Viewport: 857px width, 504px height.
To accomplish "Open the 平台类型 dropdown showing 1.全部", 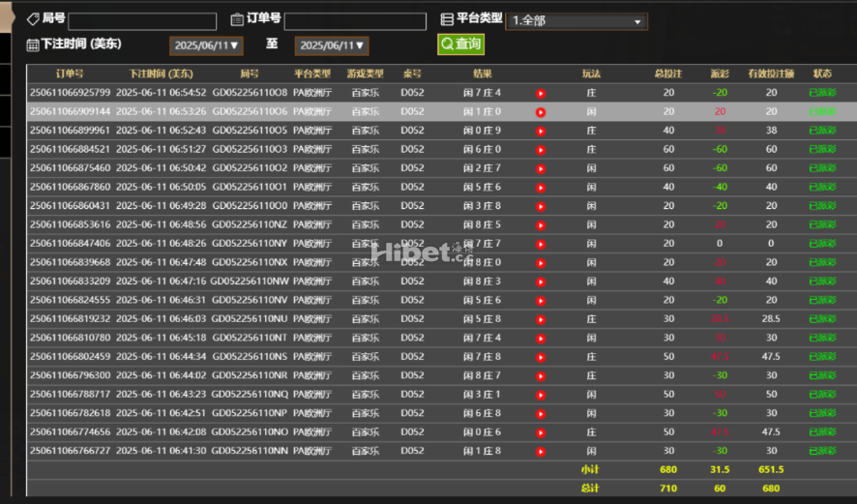I will (x=577, y=20).
